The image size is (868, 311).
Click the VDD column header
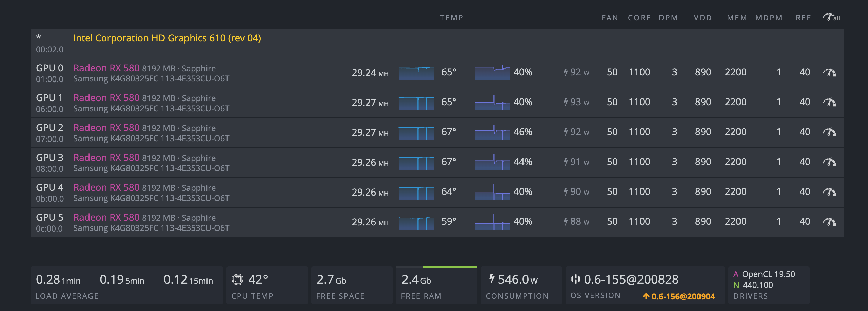coord(703,18)
